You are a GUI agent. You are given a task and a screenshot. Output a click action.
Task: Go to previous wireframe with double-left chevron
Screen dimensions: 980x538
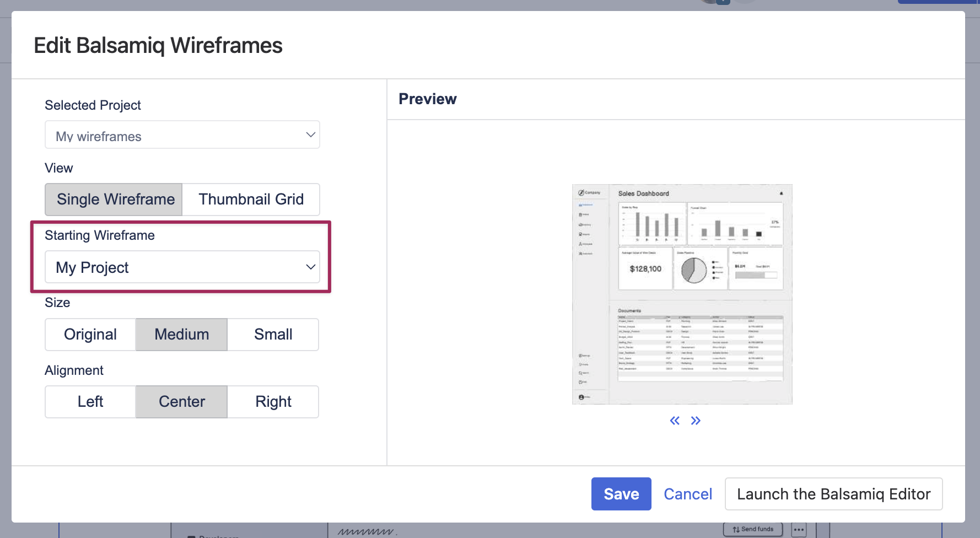pos(675,421)
